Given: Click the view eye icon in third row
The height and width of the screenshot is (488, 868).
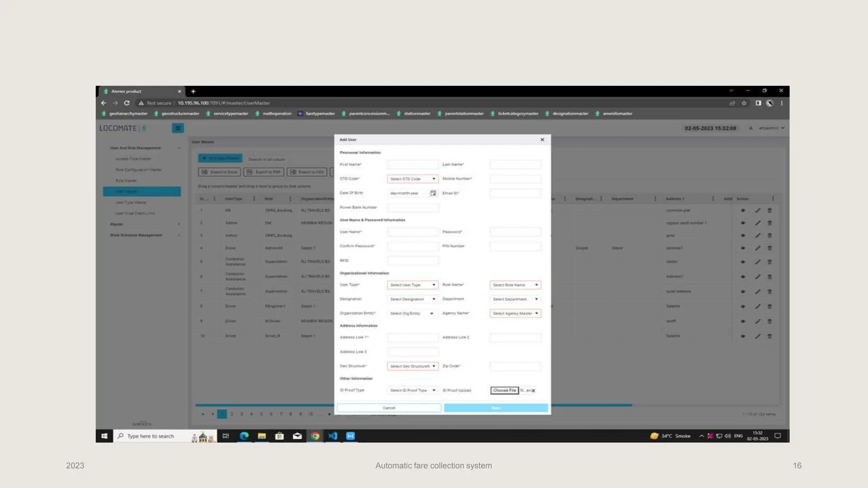Looking at the screenshot, I should [x=743, y=236].
